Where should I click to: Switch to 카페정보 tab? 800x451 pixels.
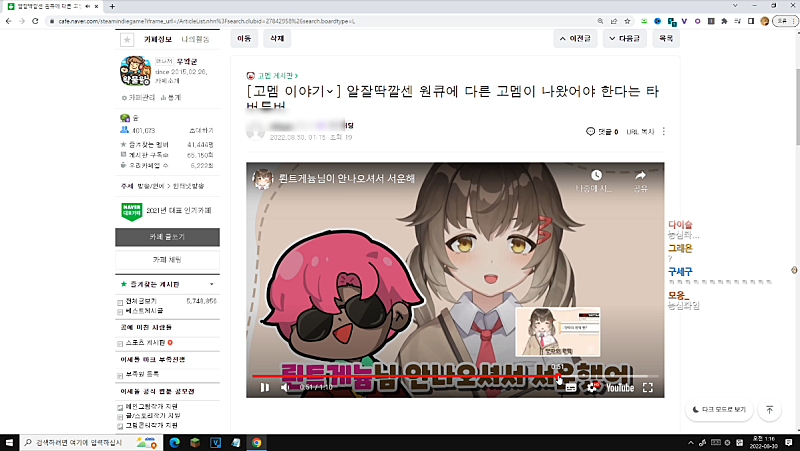coord(158,39)
